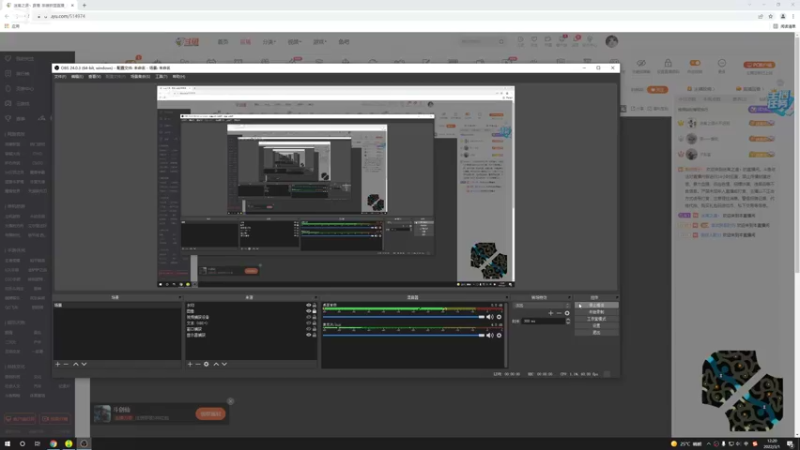Image resolution: width=800 pixels, height=450 pixels.
Task: Open OBS 工具 menu
Action: pyautogui.click(x=161, y=77)
